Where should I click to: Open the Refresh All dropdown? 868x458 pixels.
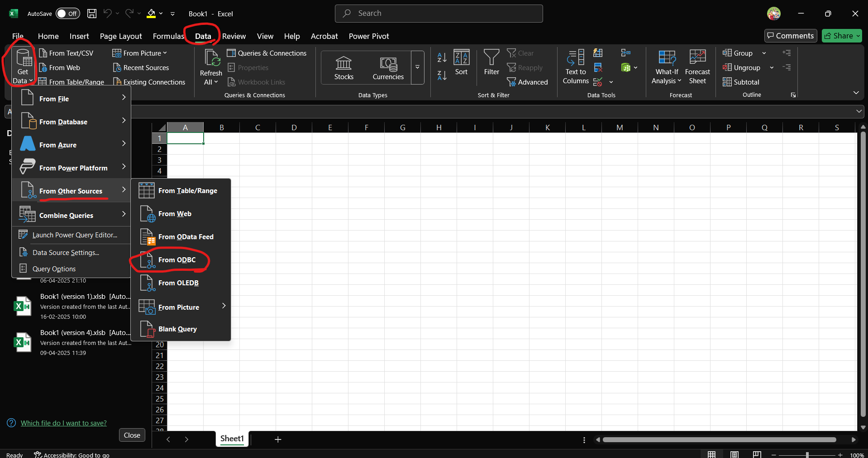click(x=211, y=82)
